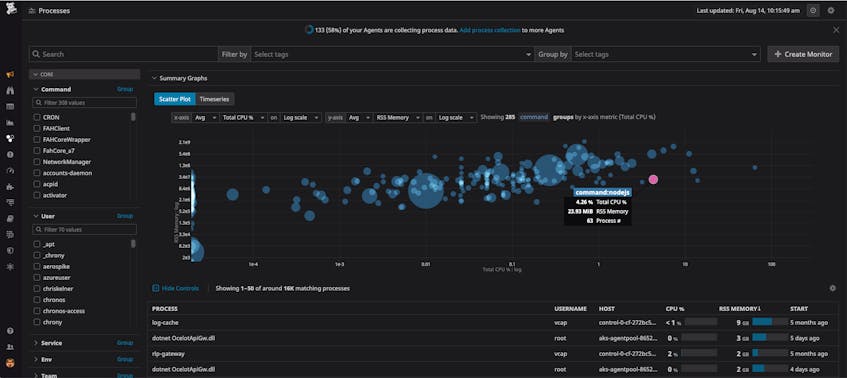Click the main Search input field
Screen dimensions: 847x378
click(x=124, y=54)
